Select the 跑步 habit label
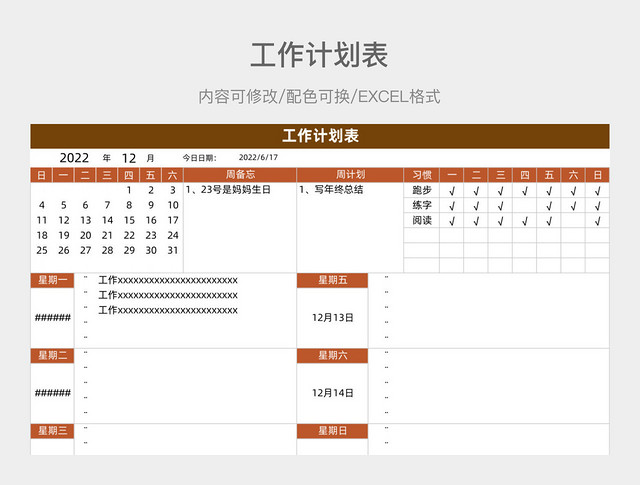The height and width of the screenshot is (485, 640). coord(422,190)
